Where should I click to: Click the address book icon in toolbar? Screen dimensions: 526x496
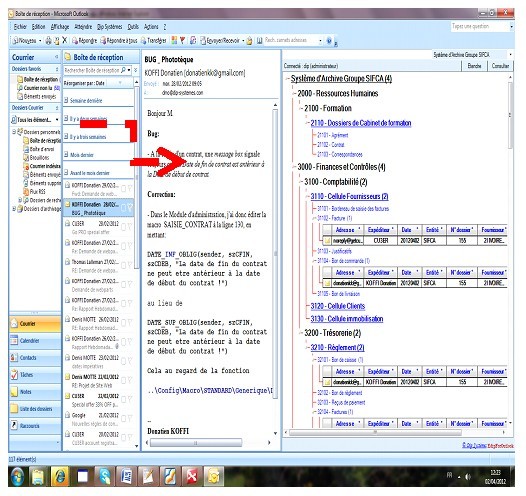click(259, 41)
